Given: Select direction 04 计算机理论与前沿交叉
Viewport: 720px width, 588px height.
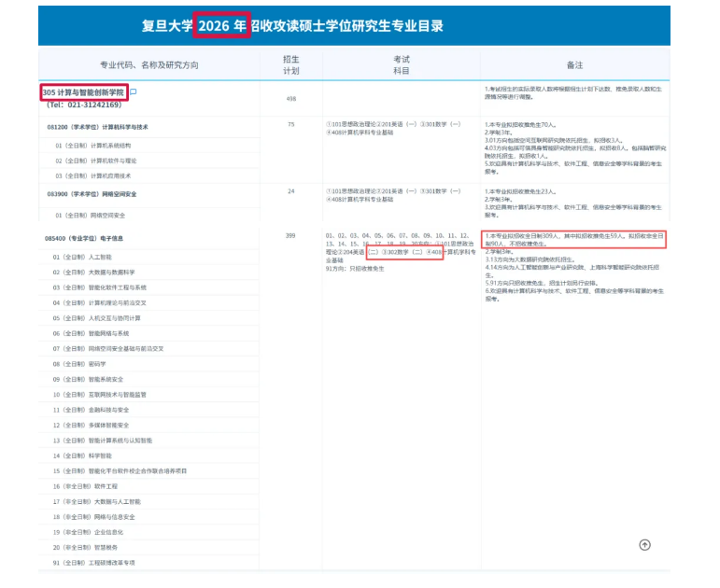Looking at the screenshot, I should coord(99,303).
